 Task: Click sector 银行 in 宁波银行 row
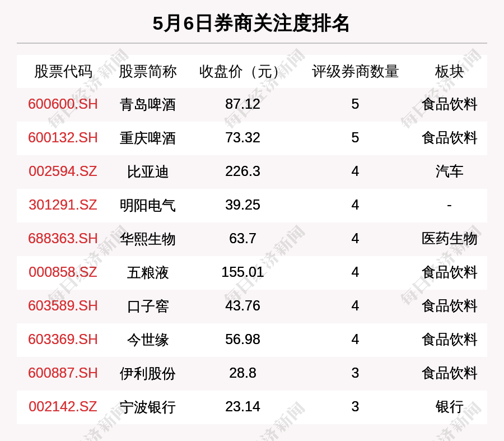449,407
